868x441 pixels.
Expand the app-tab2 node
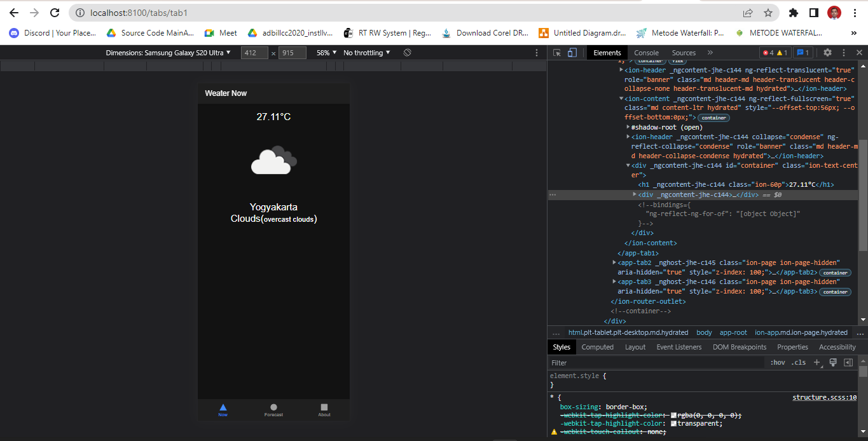click(x=614, y=262)
